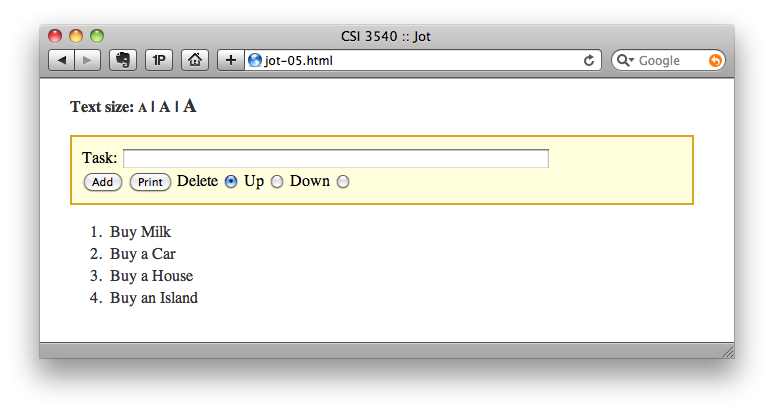Image resolution: width=774 pixels, height=413 pixels.
Task: Click the Print button
Action: coord(150,182)
